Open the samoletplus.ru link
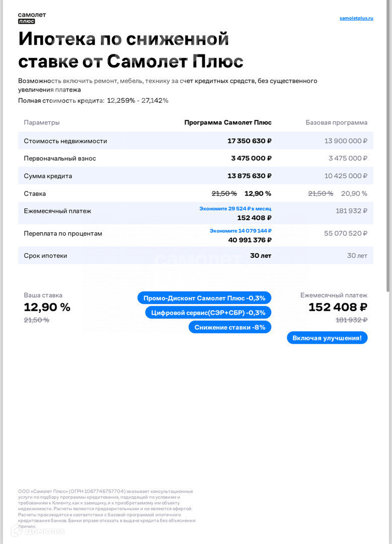The image size is (392, 544). [x=356, y=18]
